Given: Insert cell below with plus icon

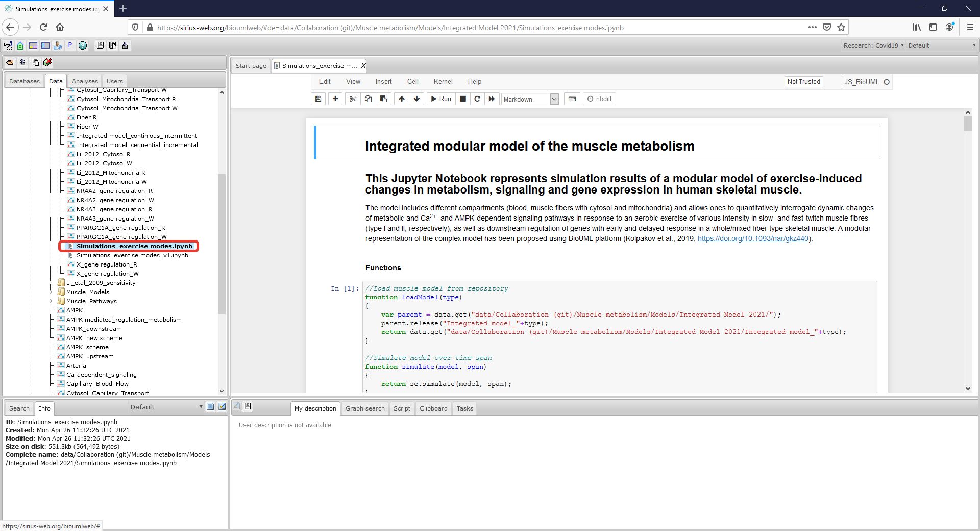Looking at the screenshot, I should pyautogui.click(x=335, y=99).
